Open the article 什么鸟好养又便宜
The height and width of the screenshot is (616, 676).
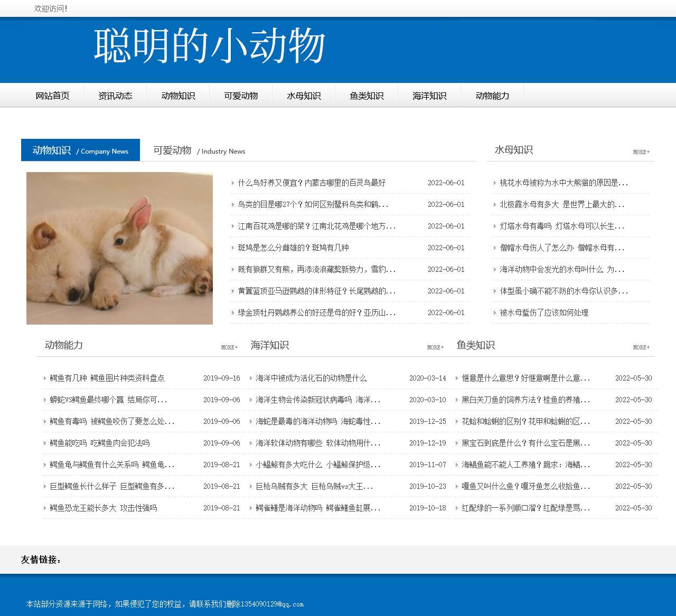coord(312,183)
